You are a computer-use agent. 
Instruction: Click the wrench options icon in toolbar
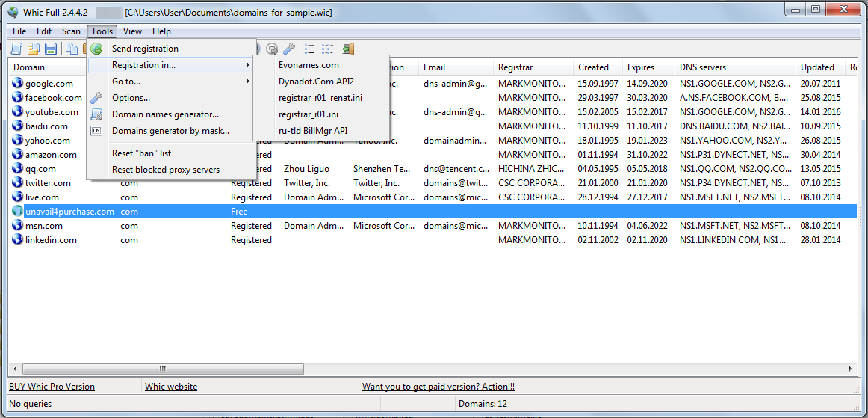click(x=290, y=49)
